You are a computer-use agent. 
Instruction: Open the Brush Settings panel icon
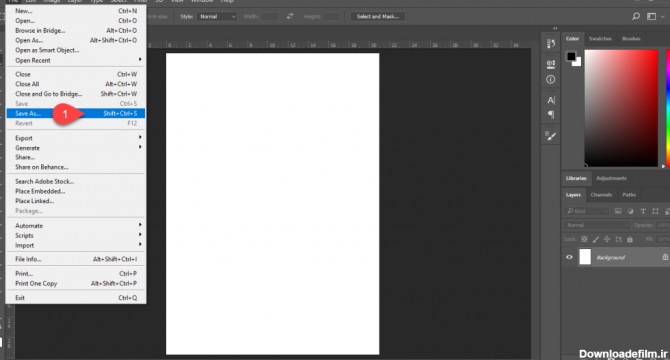[551, 136]
